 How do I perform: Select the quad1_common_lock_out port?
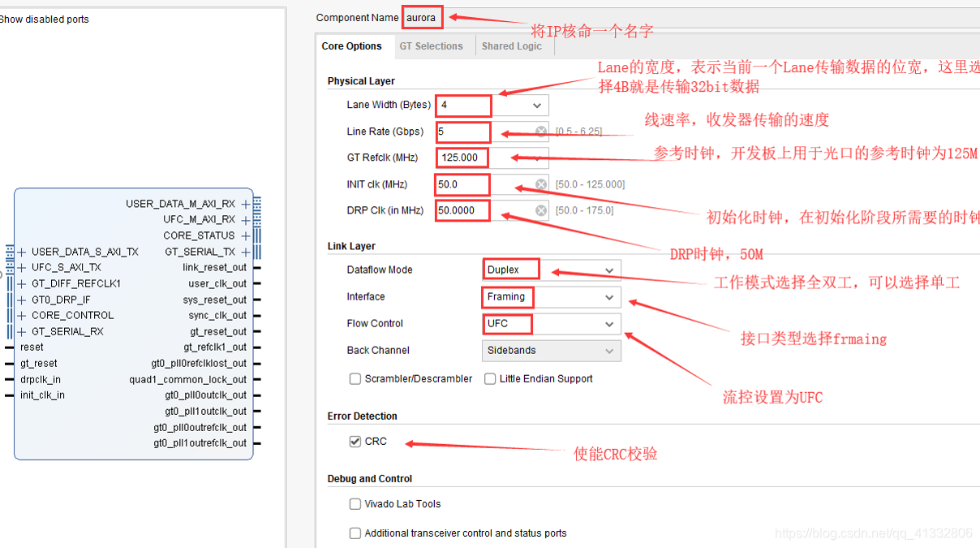click(187, 380)
